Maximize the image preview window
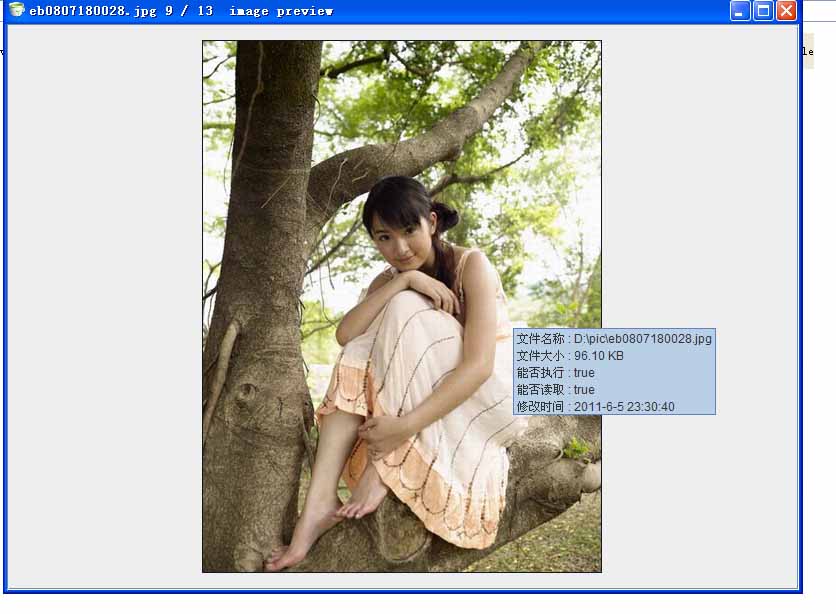 763,11
